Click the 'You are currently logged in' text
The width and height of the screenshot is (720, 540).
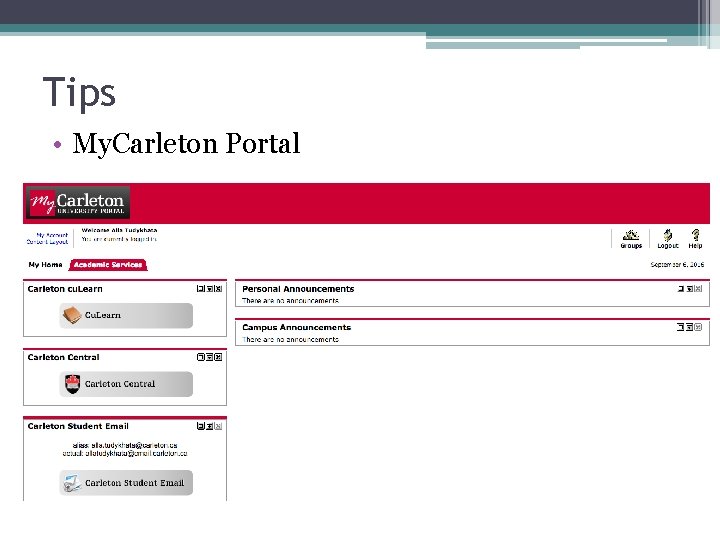(119, 239)
